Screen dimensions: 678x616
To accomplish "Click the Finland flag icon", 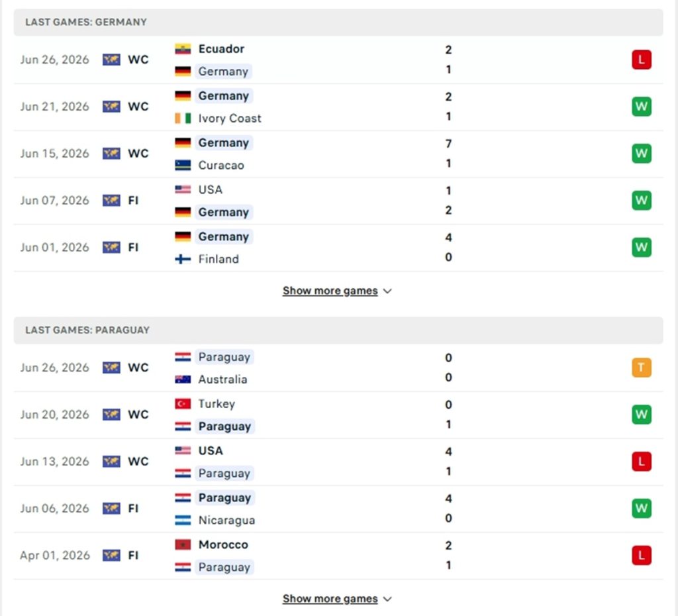I will (x=183, y=259).
